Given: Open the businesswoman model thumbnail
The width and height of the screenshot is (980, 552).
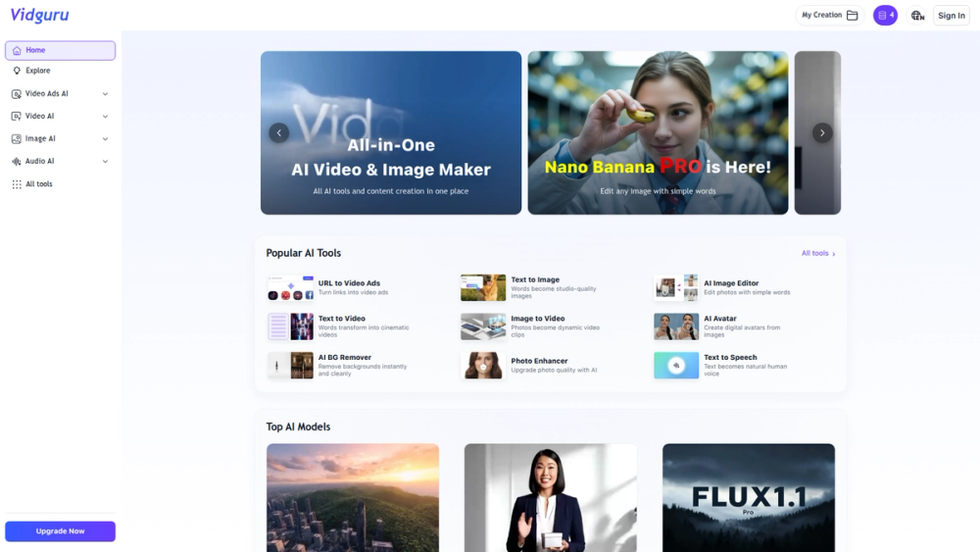Looking at the screenshot, I should pos(551,498).
